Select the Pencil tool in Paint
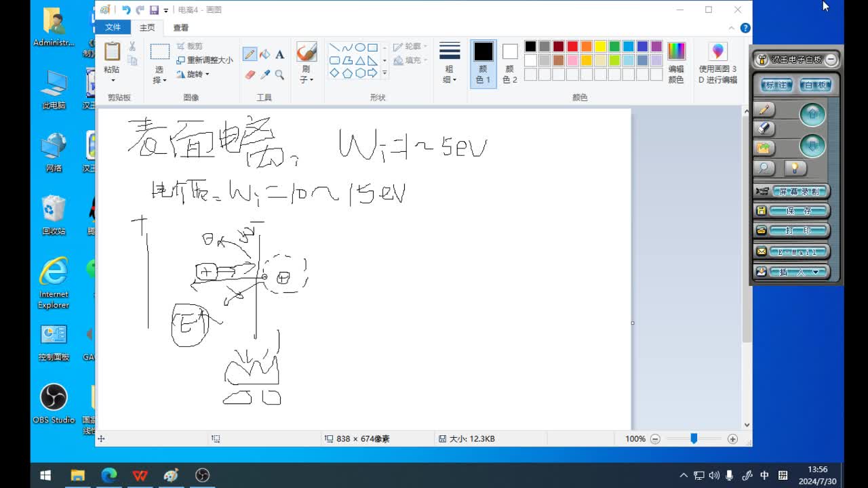This screenshot has height=488, width=868. tap(250, 54)
